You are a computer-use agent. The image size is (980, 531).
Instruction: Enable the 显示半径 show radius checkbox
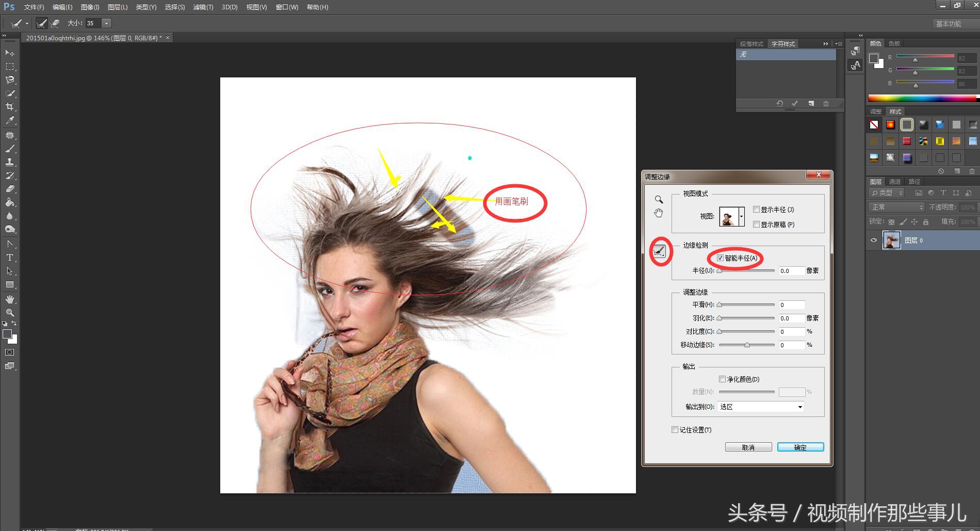pyautogui.click(x=756, y=210)
